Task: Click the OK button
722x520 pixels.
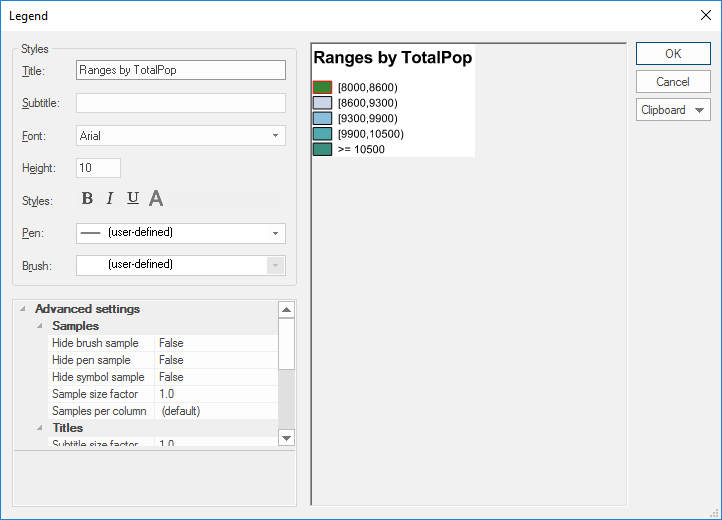Action: (x=673, y=54)
